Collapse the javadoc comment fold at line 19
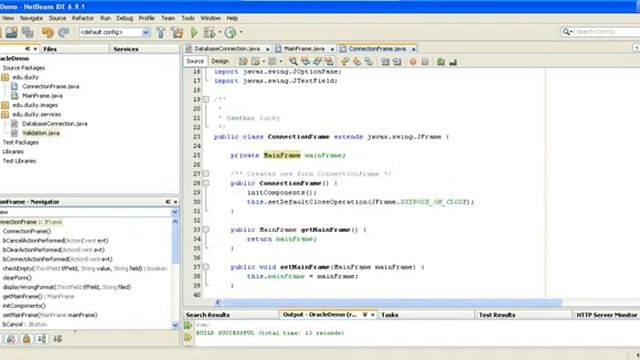Screen dimensions: 640x360 [206, 99]
